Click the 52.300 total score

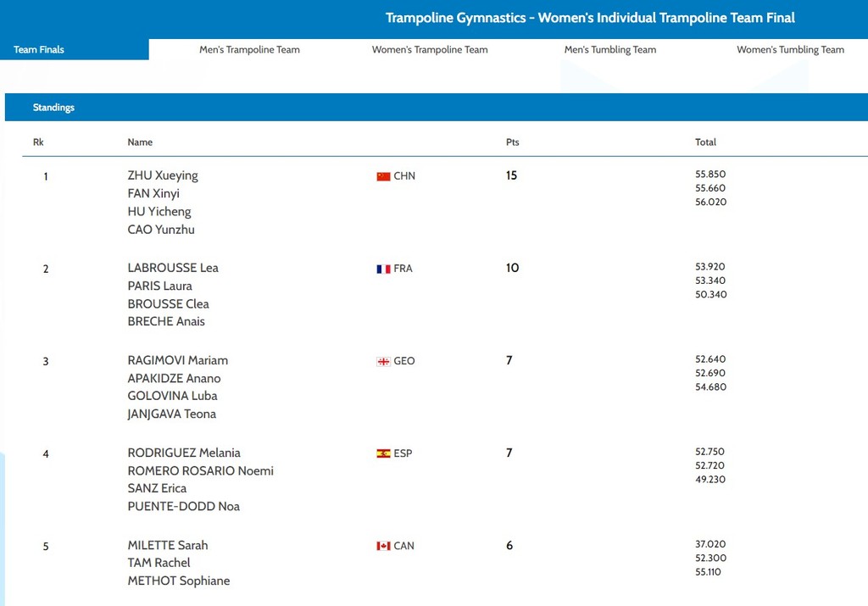(x=711, y=558)
